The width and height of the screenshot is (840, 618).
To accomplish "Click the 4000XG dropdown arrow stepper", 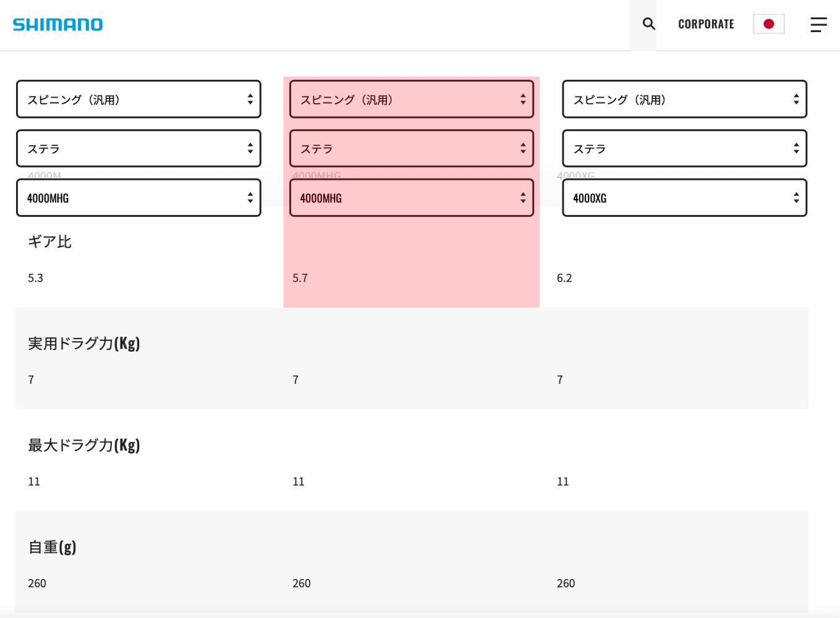I will [796, 198].
